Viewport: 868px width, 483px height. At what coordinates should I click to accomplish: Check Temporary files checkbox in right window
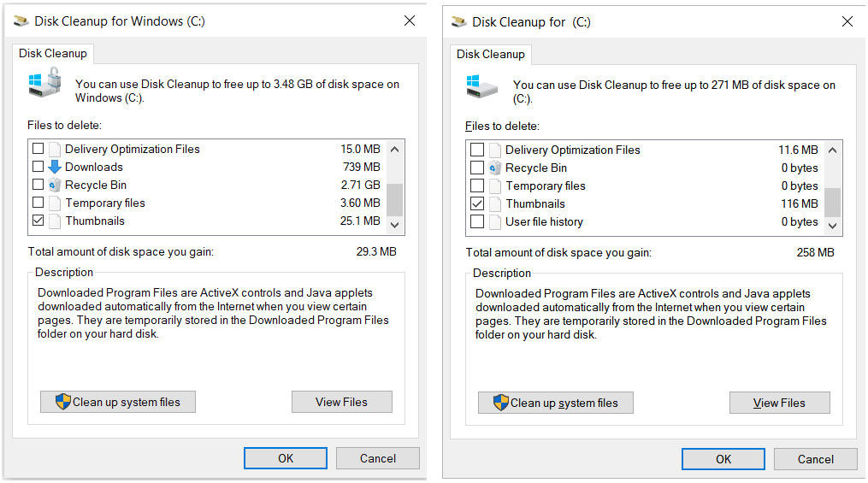(x=476, y=186)
